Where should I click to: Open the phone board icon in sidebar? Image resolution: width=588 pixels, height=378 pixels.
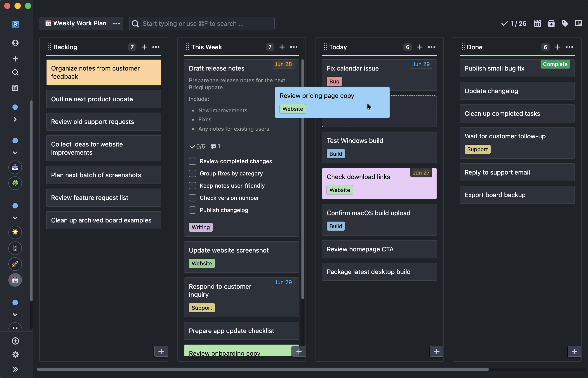pos(15,248)
